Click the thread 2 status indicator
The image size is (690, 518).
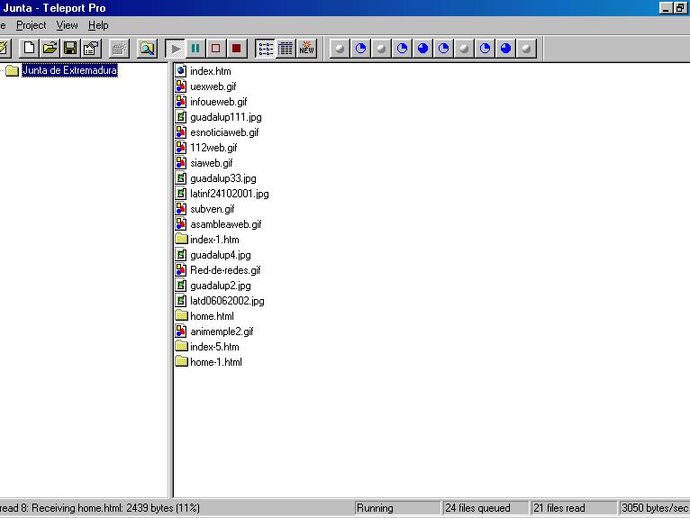tap(360, 48)
